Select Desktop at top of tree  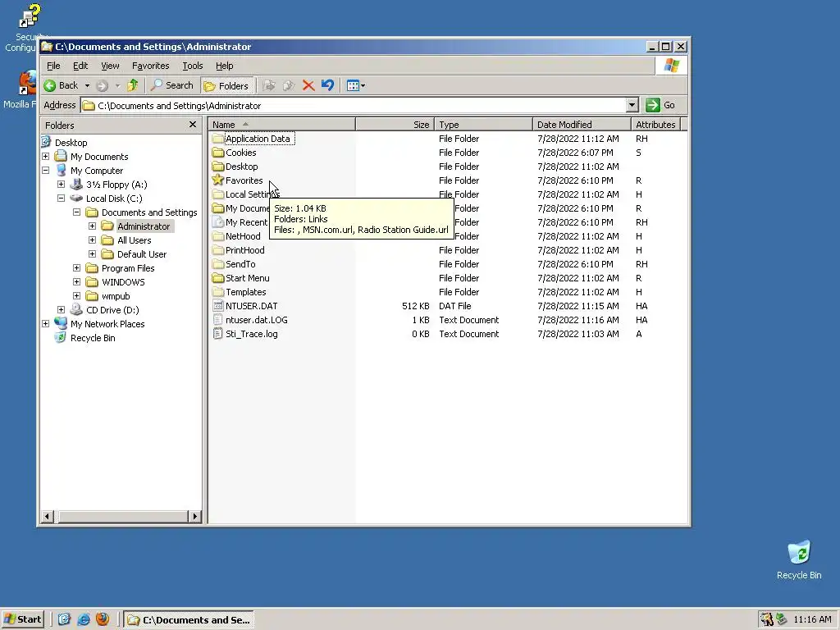(x=71, y=143)
